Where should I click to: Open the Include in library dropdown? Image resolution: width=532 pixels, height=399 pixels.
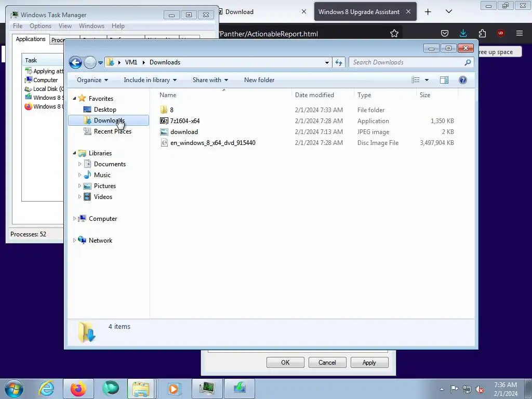point(150,80)
